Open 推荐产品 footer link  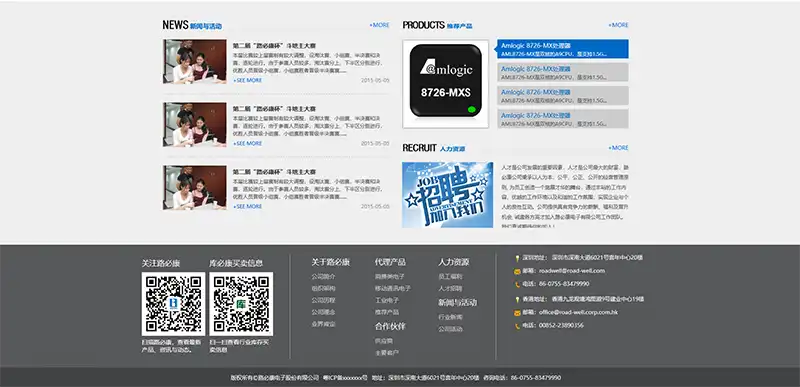[x=387, y=312]
